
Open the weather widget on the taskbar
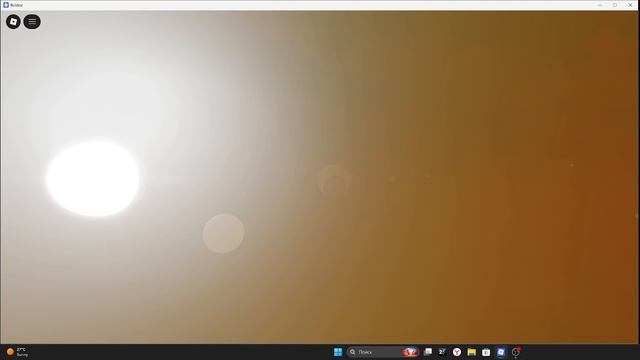tap(18, 352)
